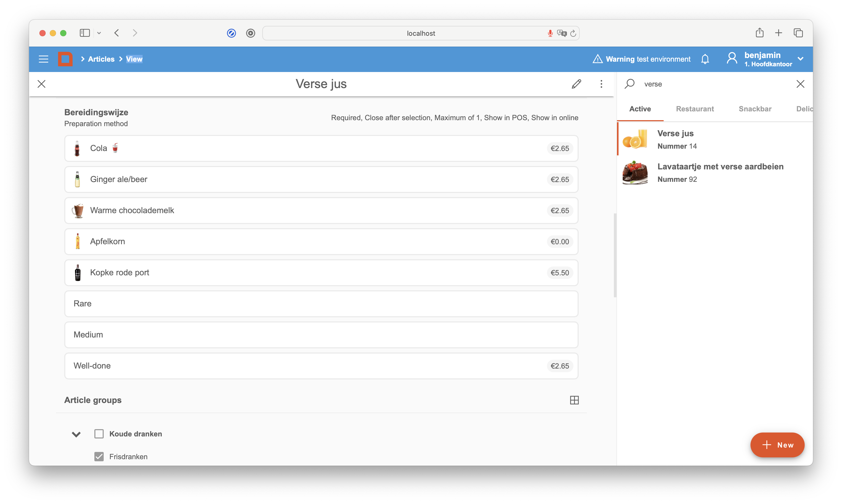Click the Verse jus orange juice thumbnail
Image resolution: width=842 pixels, height=504 pixels.
click(x=635, y=139)
